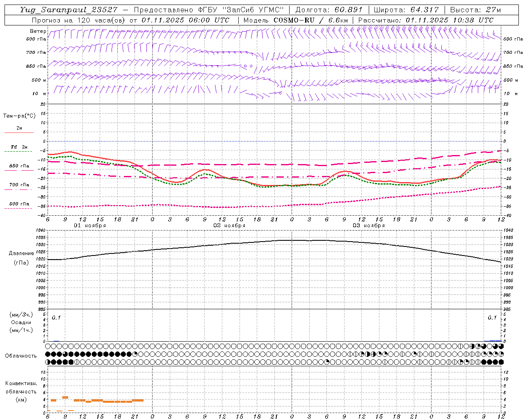This screenshot has height=420, width=525.
Task: Click the Ветер wind panel label
Action: pyautogui.click(x=38, y=31)
